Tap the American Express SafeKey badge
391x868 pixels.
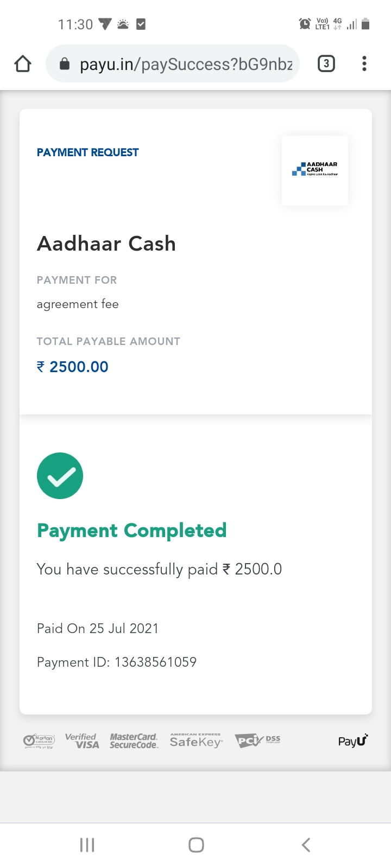coord(196,741)
